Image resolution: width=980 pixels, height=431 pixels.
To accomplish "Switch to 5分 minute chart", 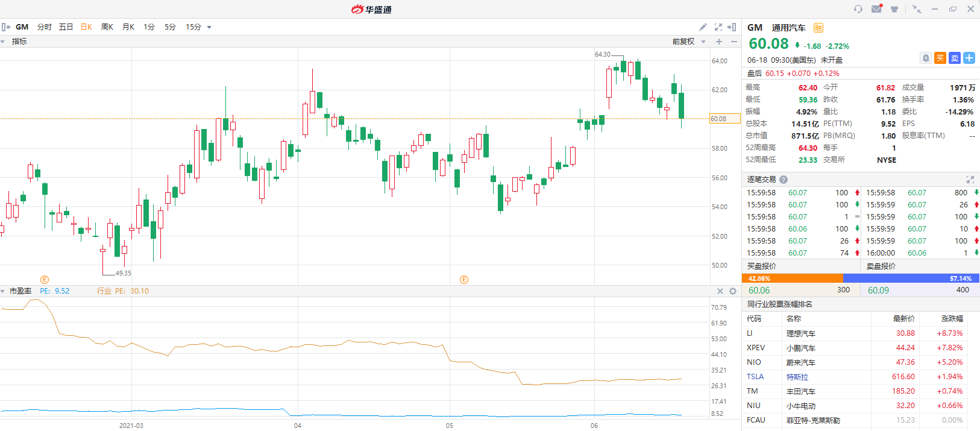I will pyautogui.click(x=170, y=27).
